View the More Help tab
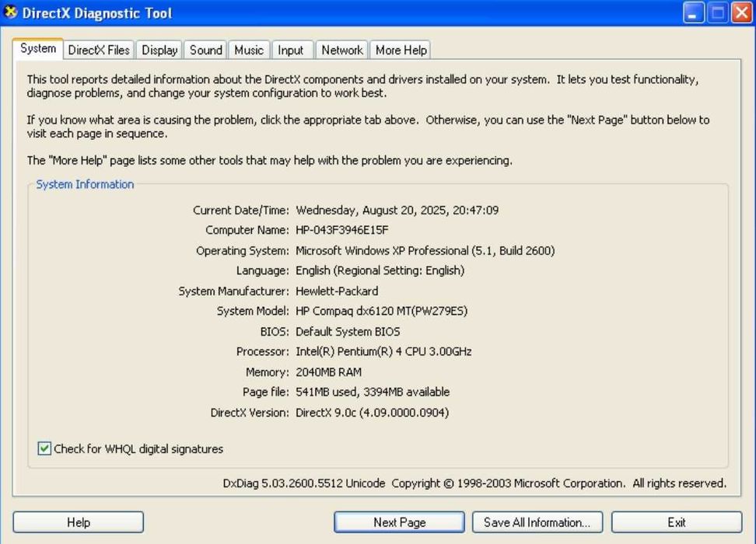The height and width of the screenshot is (544, 756). (401, 50)
